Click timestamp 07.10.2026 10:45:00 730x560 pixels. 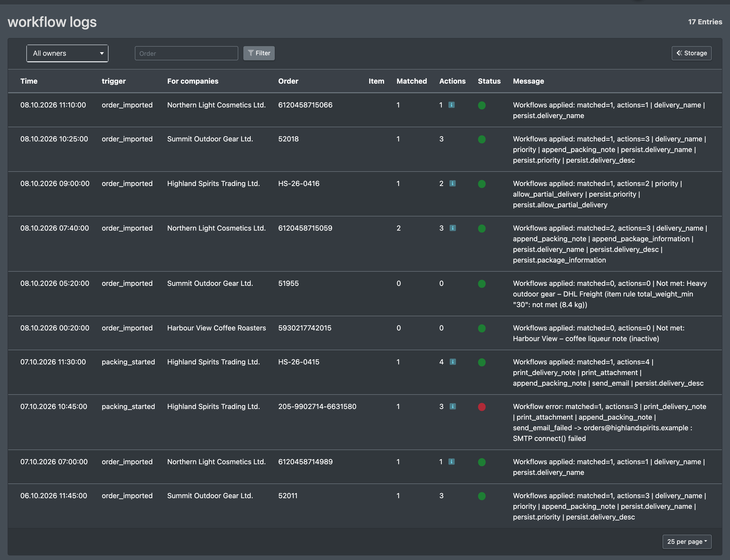click(x=54, y=406)
